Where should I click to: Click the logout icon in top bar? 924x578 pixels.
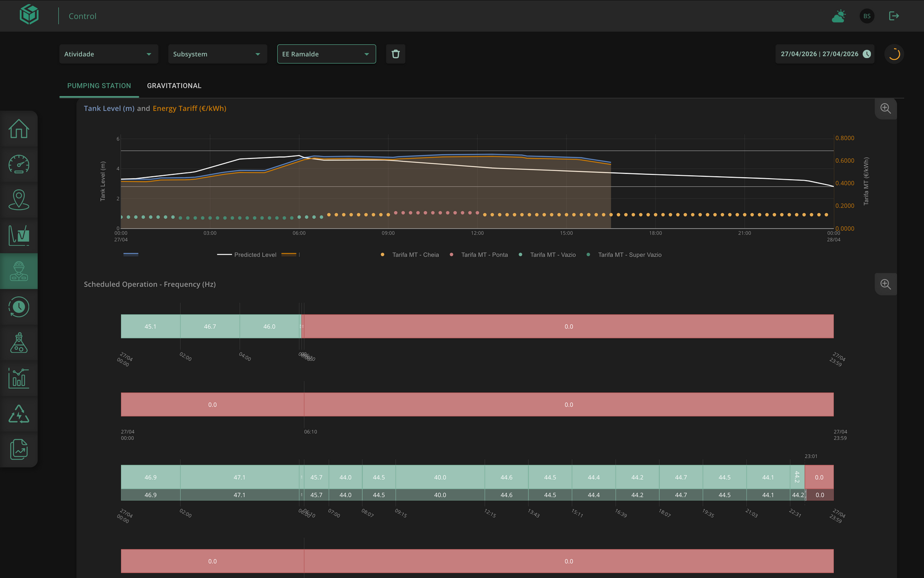pos(894,16)
